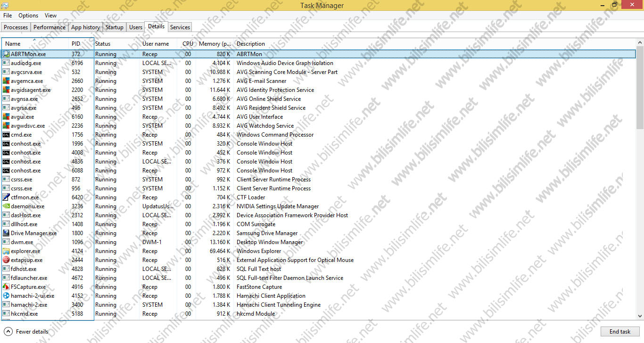Click the FSCapture.exe icon
Screen dimensions: 644x343
[x=6, y=287]
